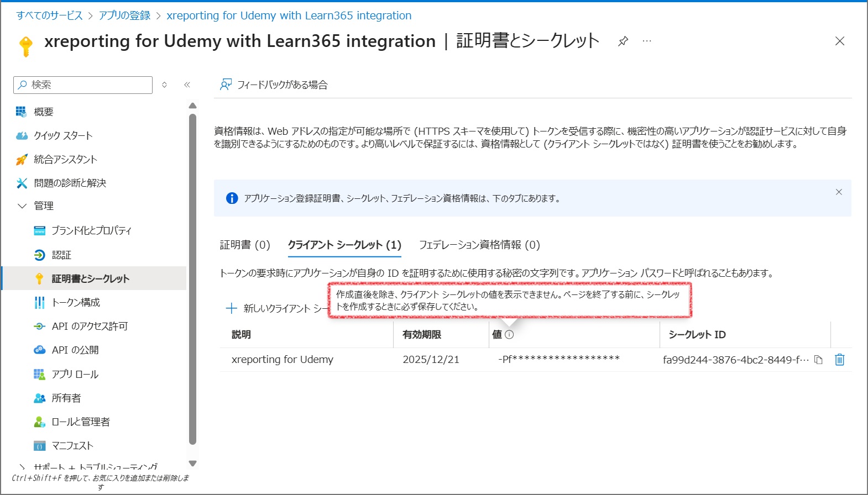Click the fa99d244-3876-4bc2-8449 secret ID text
The width and height of the screenshot is (868, 495).
[736, 360]
